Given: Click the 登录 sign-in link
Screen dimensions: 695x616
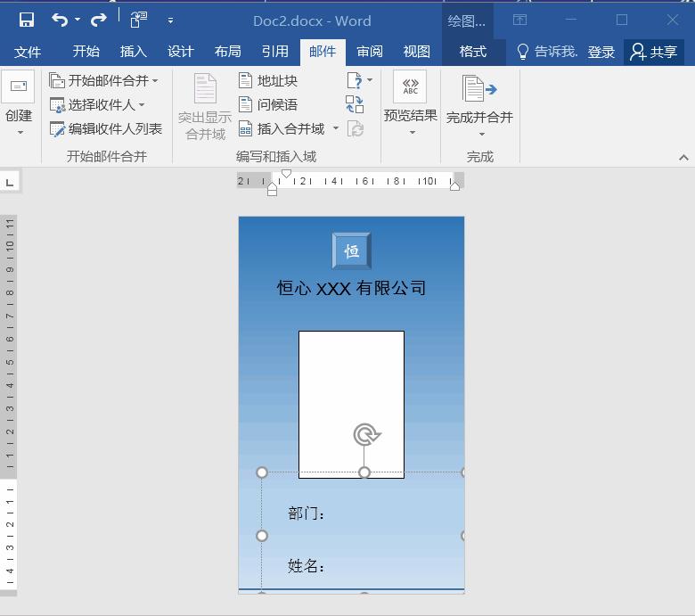Looking at the screenshot, I should point(601,53).
